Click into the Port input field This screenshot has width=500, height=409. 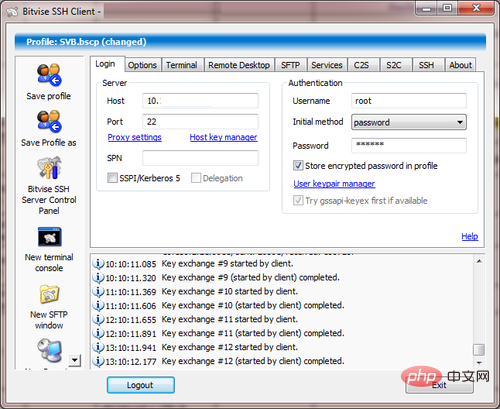pos(200,122)
